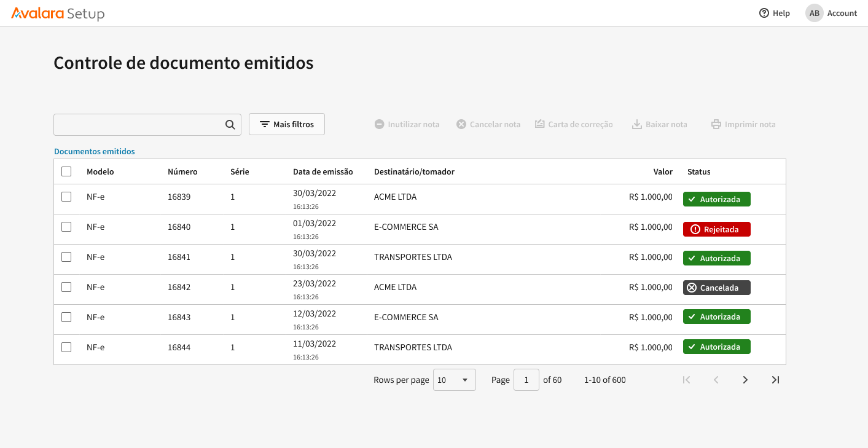Click the search magnifier icon

tap(230, 125)
